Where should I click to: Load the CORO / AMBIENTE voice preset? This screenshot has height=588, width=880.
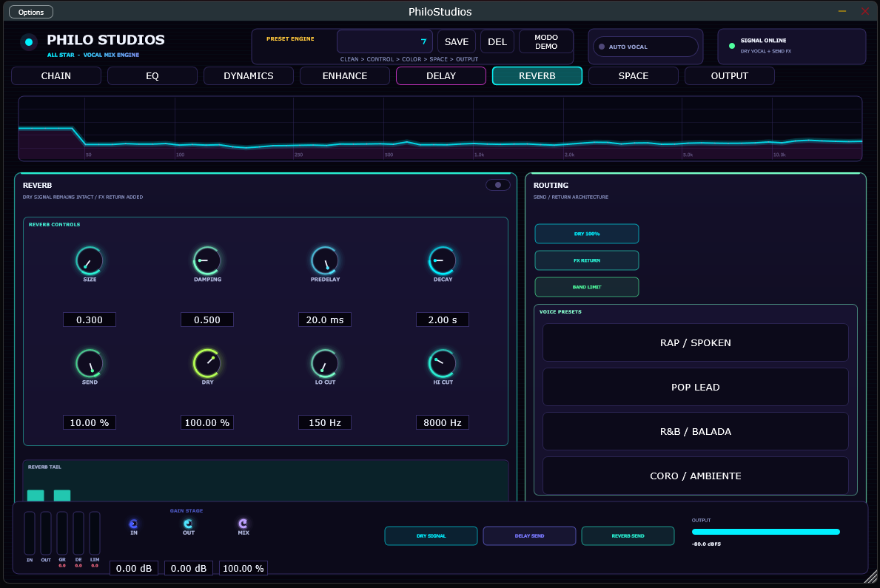[x=696, y=476]
